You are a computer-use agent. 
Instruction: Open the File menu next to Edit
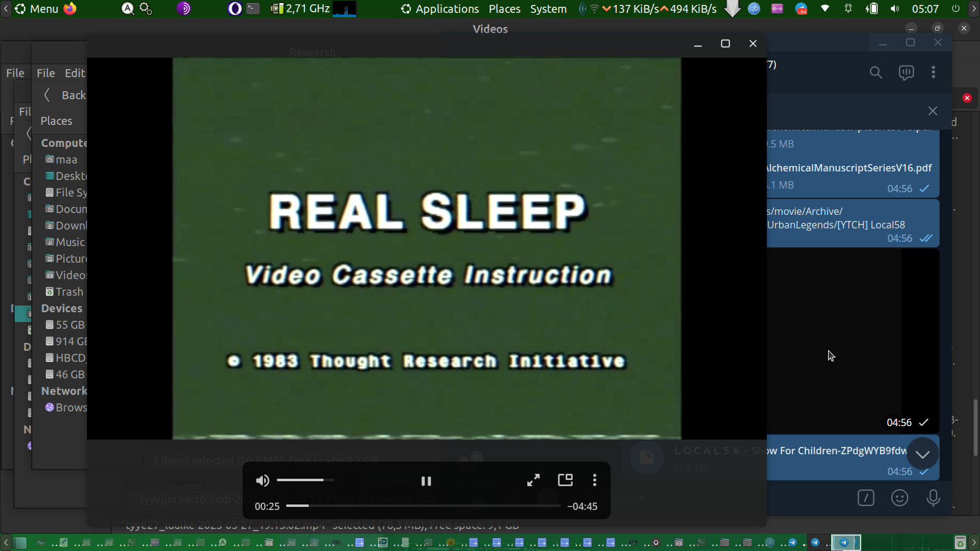tap(46, 73)
